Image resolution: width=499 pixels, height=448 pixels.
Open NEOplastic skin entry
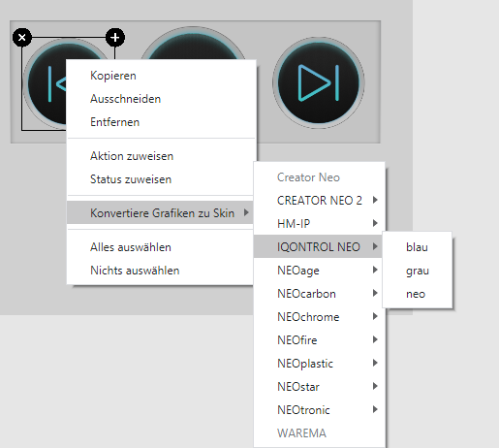[x=320, y=364]
